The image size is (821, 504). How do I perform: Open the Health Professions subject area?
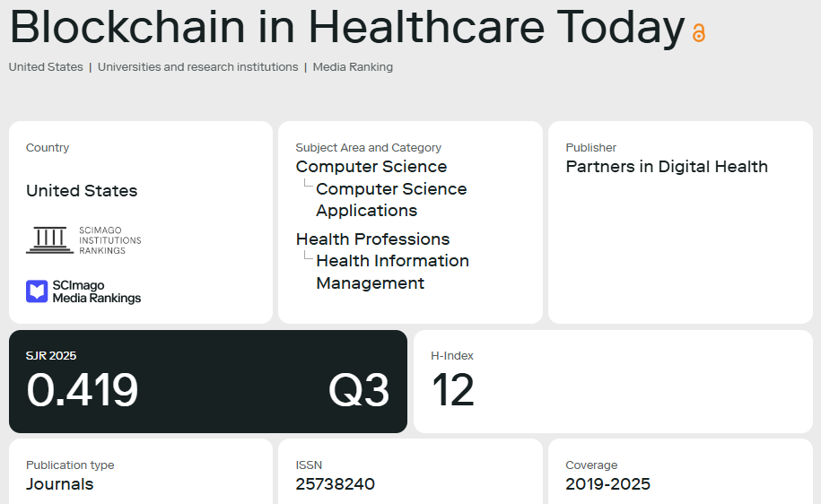(x=372, y=239)
